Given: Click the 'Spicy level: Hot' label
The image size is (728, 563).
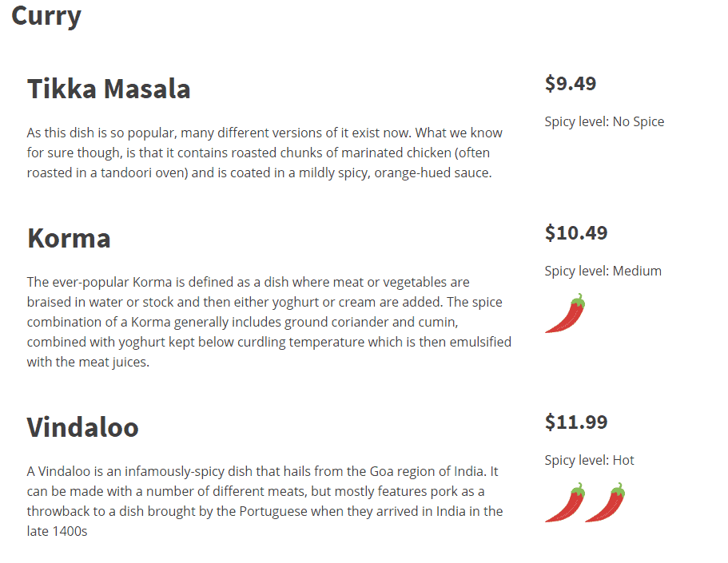Looking at the screenshot, I should (x=589, y=461).
